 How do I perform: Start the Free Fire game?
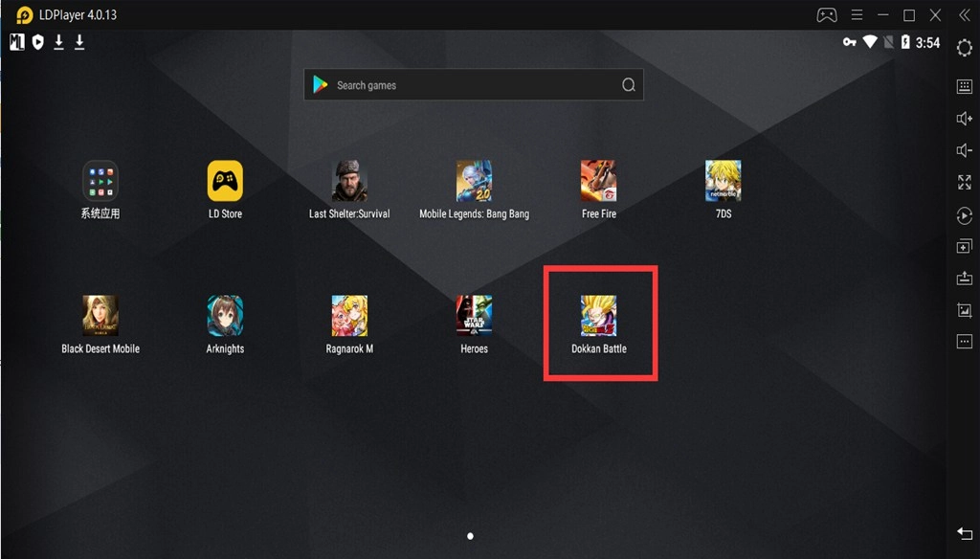tap(598, 181)
